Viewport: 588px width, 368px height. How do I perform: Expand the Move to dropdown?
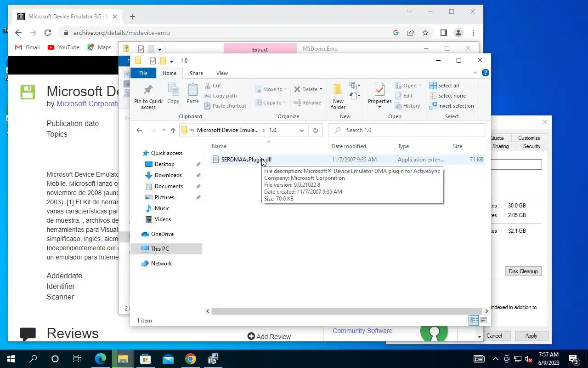285,89
